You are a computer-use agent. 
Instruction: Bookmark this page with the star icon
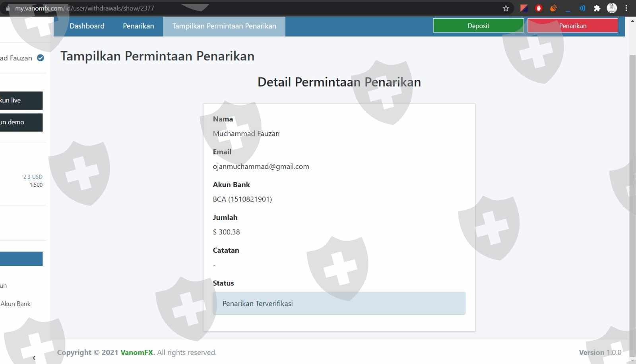click(506, 8)
